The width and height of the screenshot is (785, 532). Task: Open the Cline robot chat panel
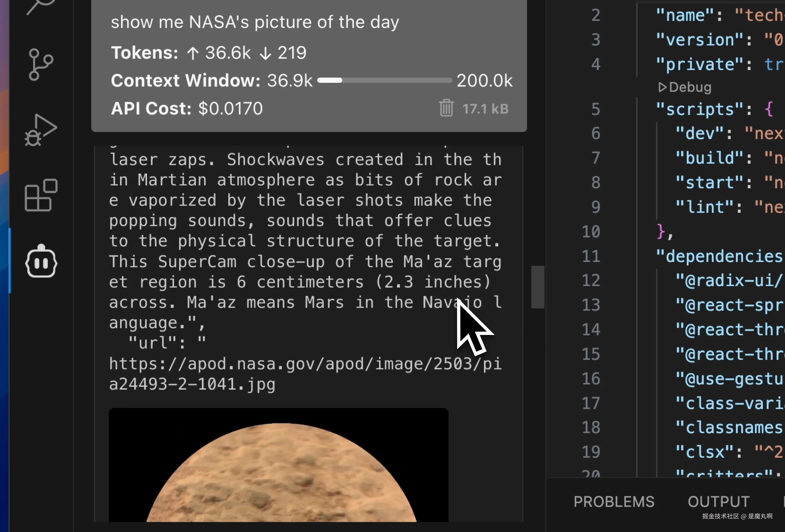(41, 261)
